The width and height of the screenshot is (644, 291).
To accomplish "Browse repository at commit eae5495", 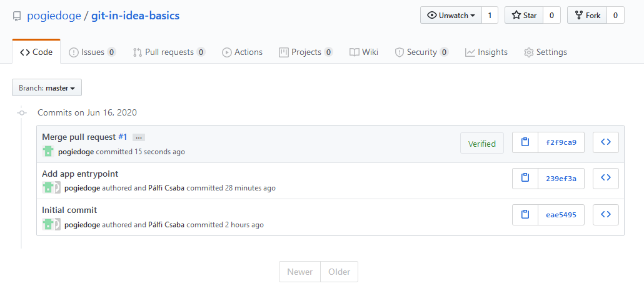I will pos(606,214).
